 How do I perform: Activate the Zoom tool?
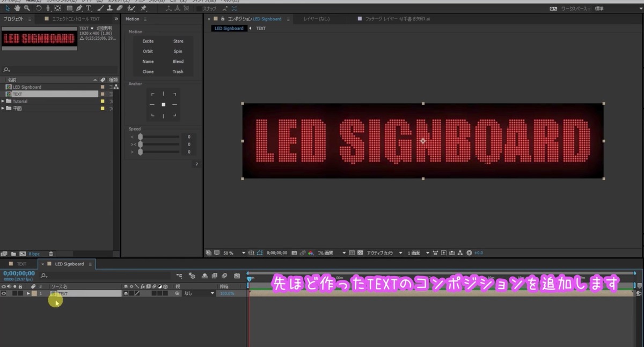[x=27, y=9]
